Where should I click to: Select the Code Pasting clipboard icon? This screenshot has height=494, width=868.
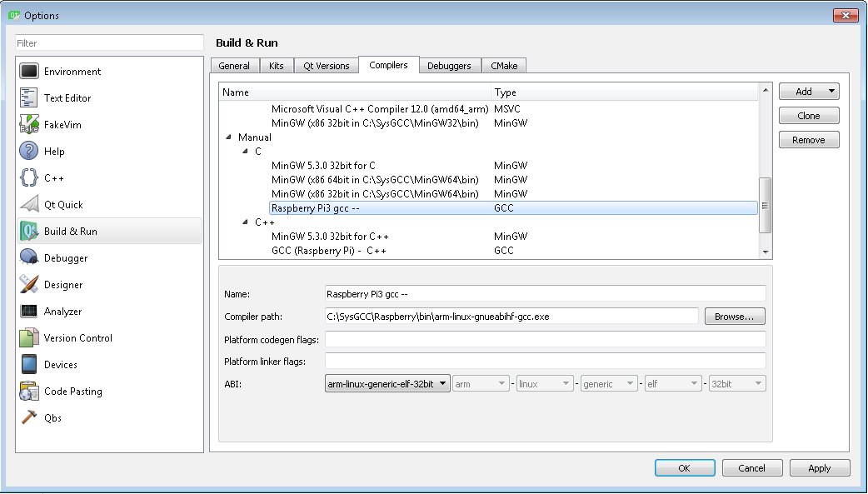(29, 391)
